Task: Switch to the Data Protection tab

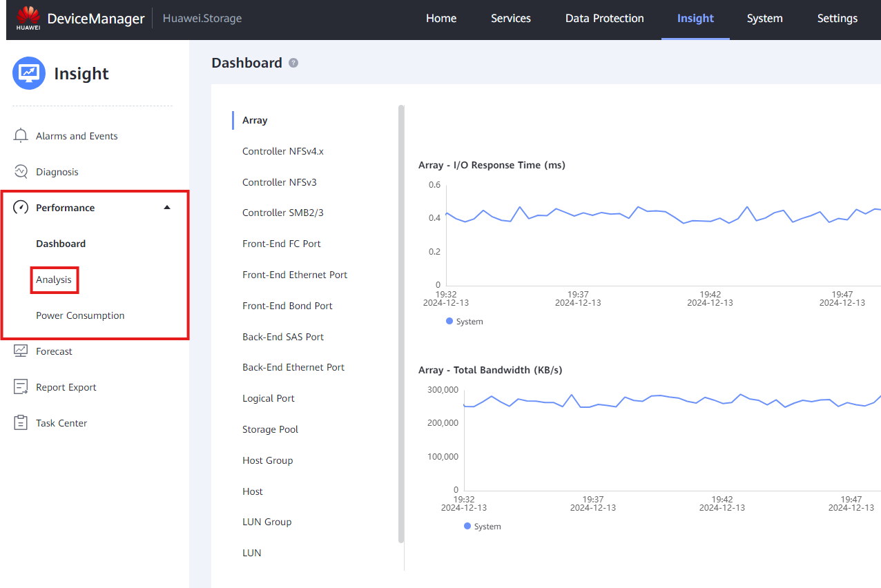Action: tap(604, 19)
